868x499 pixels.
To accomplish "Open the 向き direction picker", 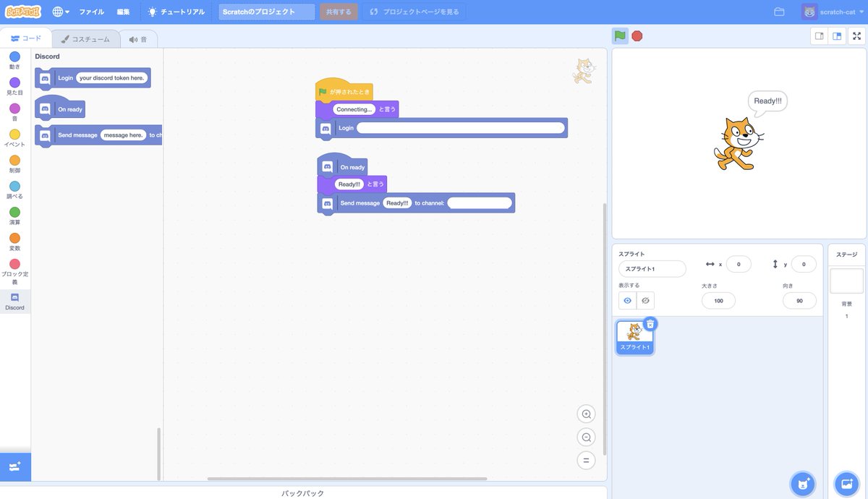I will (799, 299).
